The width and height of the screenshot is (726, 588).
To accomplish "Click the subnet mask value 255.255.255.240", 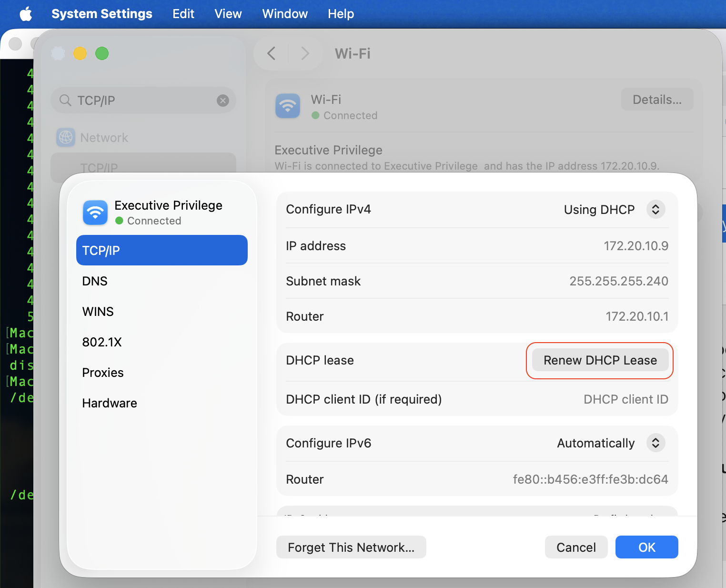I will (619, 281).
